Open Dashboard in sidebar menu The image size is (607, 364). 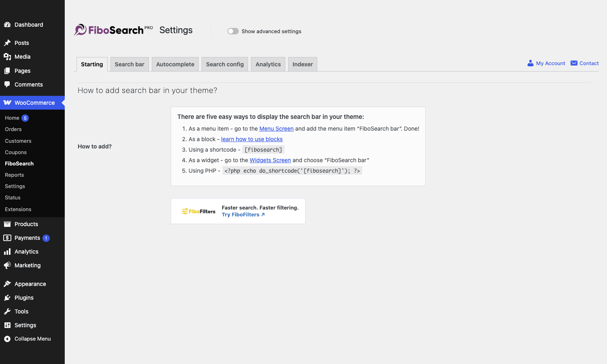pos(32,25)
